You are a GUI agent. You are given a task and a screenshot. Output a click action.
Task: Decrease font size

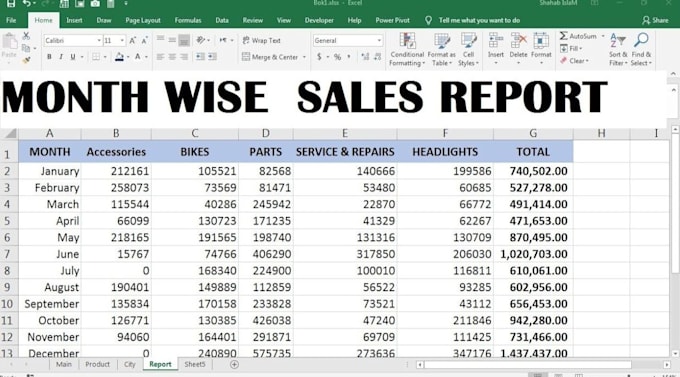[144, 40]
